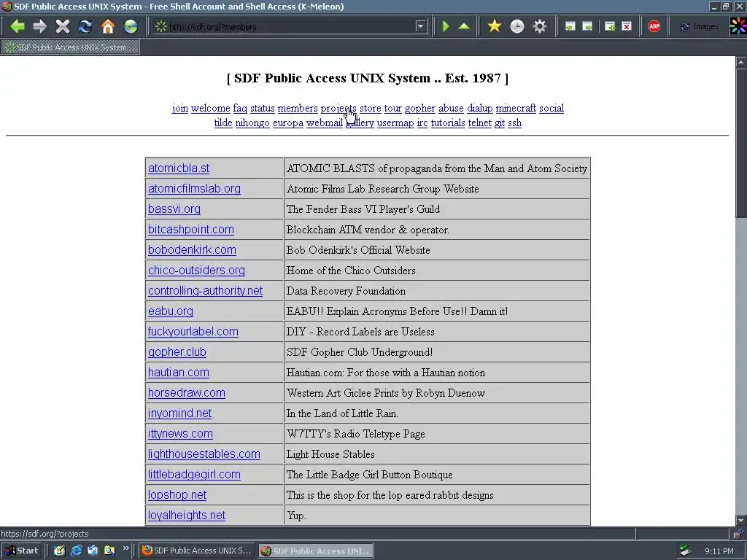Visit horsedraw.com link
This screenshot has height=560, width=747.
tap(187, 393)
